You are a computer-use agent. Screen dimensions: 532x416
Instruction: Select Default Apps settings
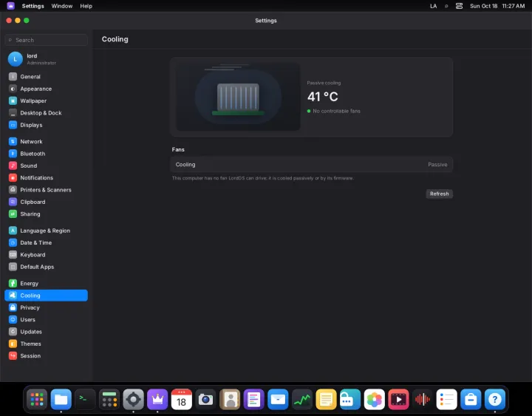pos(46,267)
